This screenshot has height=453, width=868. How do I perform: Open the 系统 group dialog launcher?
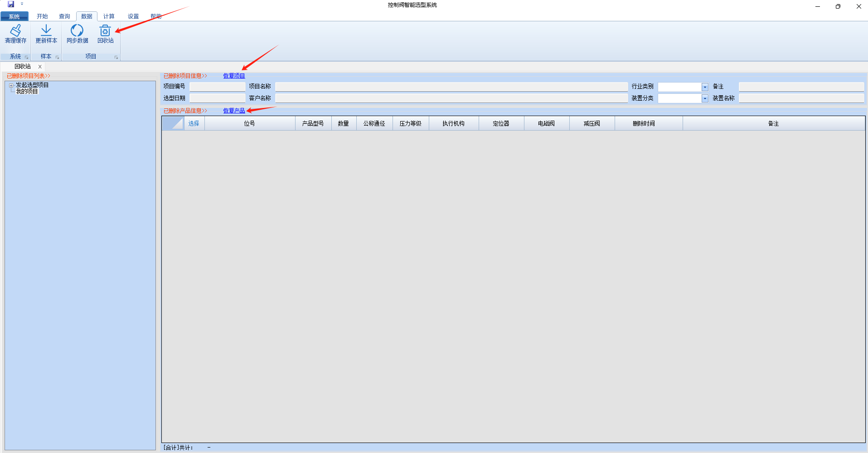coord(27,57)
